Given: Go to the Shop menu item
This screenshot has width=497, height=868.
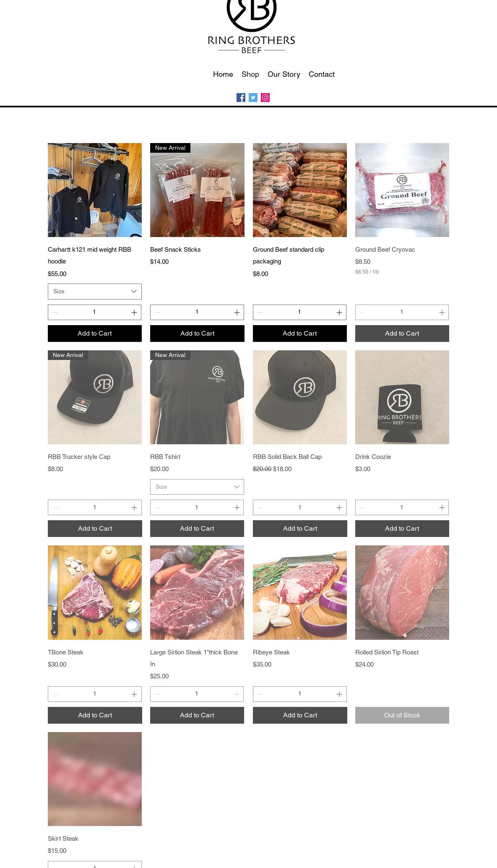Looking at the screenshot, I should point(250,74).
